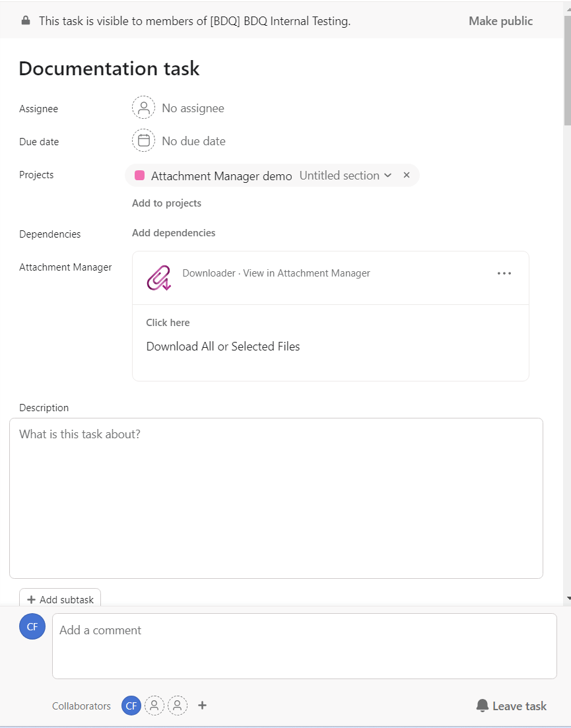Click Add to projects
Viewport: 571px width, 728px height.
coord(166,203)
